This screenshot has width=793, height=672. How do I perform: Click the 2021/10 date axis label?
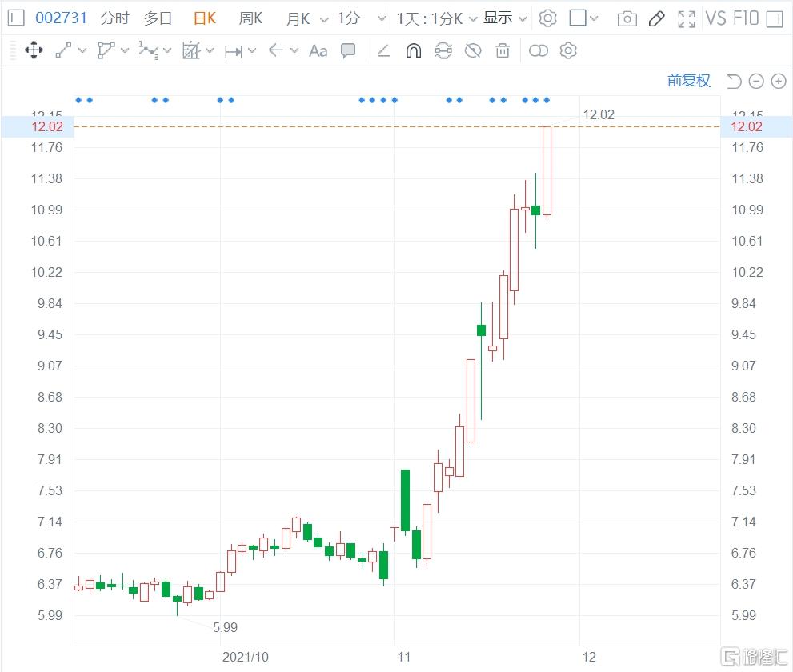[x=246, y=657]
